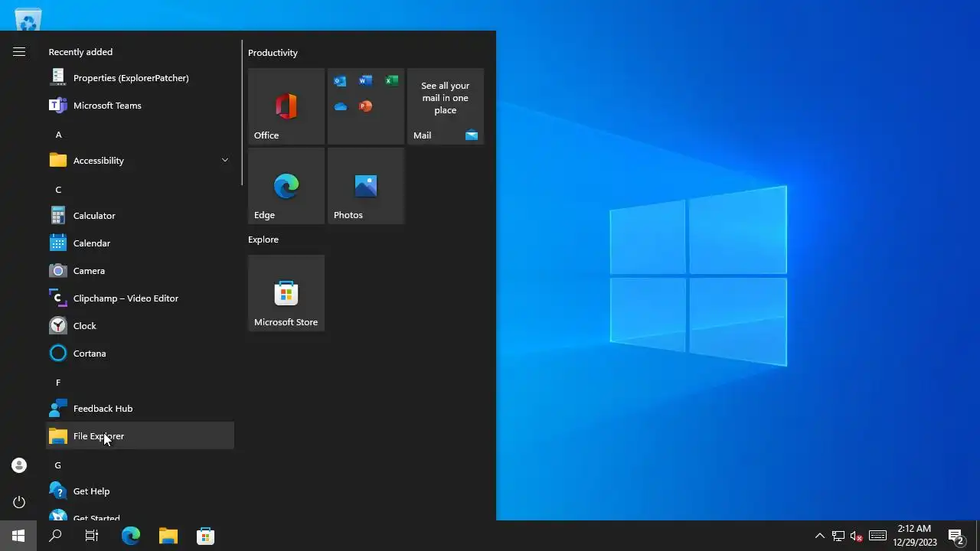Viewport: 980px width, 551px height.
Task: Open Feedback Hub
Action: point(140,409)
